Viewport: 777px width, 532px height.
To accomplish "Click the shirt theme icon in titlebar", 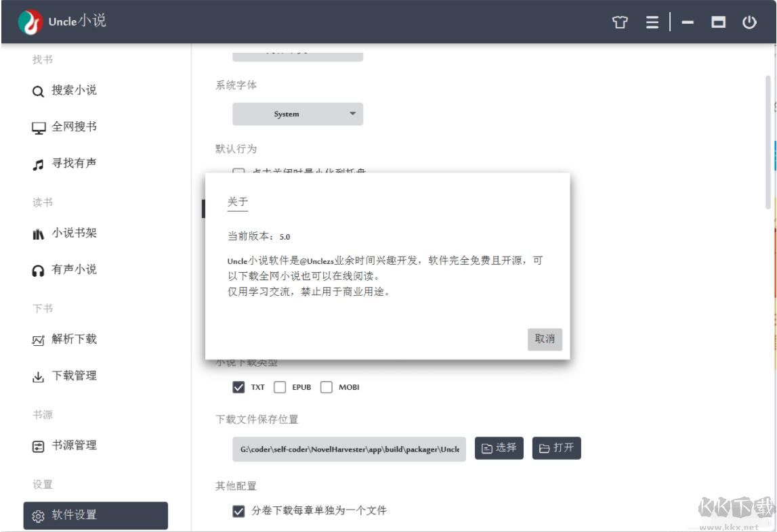I will (x=621, y=22).
